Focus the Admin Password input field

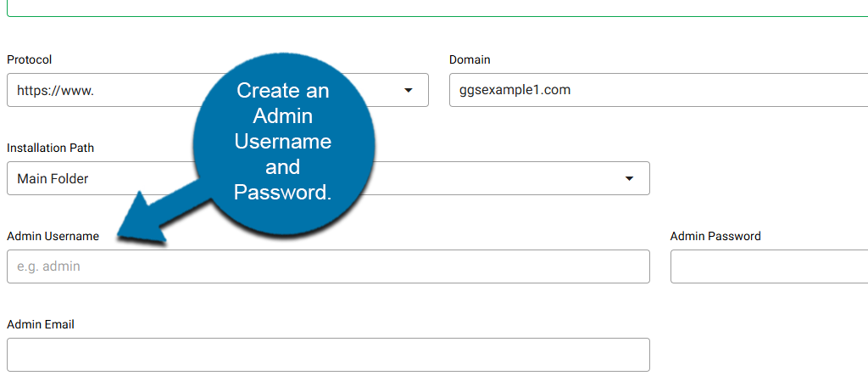[x=768, y=266]
